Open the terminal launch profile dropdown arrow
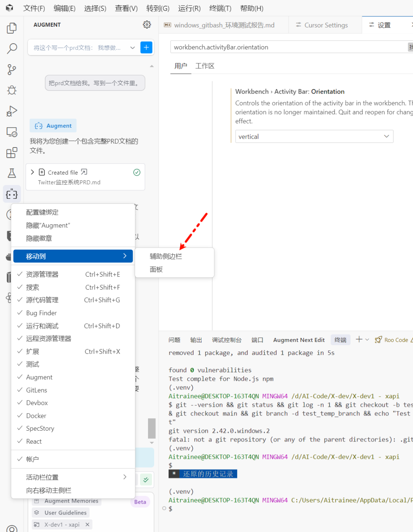 (x=367, y=339)
